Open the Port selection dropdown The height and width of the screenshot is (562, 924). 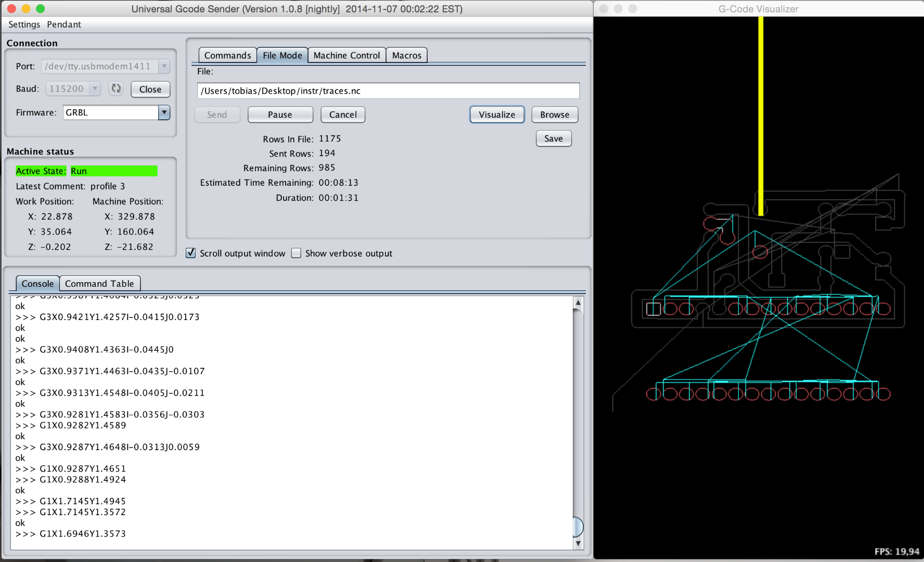pos(164,66)
